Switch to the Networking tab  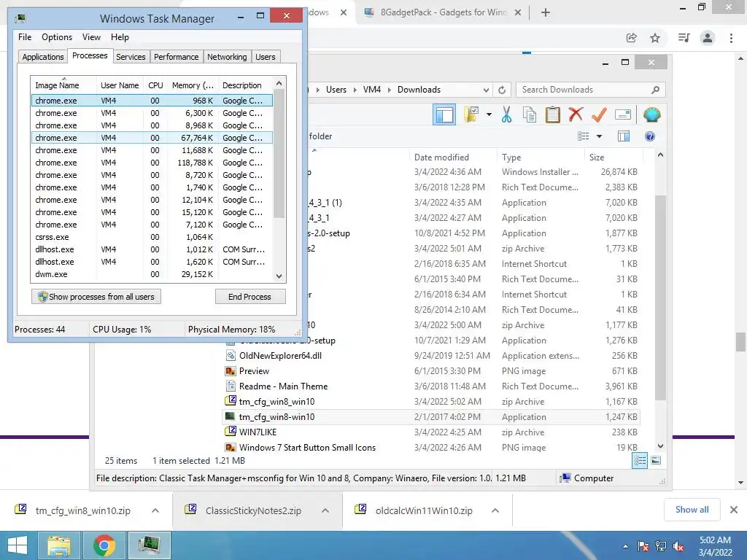[x=227, y=57]
